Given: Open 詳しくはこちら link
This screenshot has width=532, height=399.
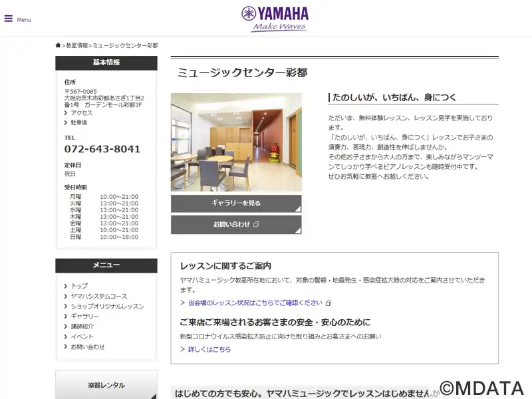Looking at the screenshot, I should (209, 349).
